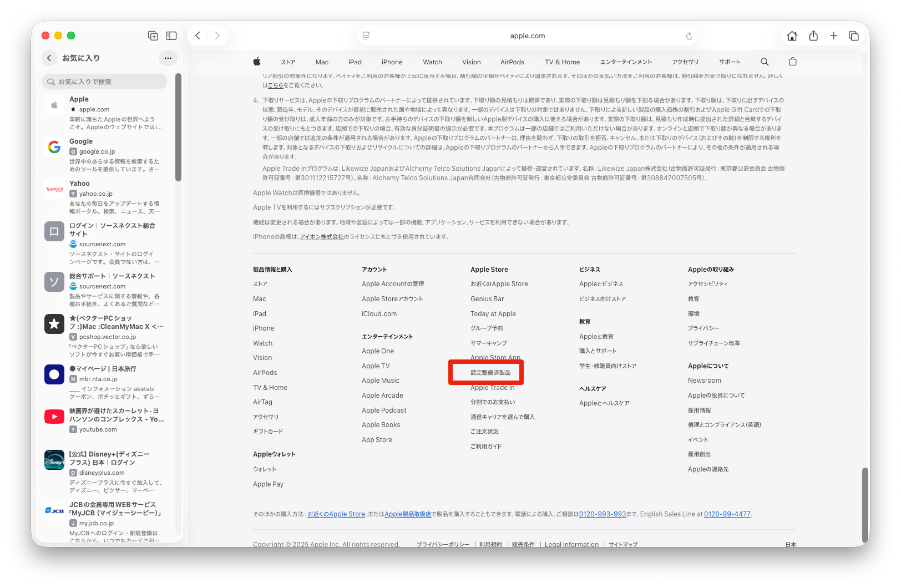Open the shopping bag icon
901x588 pixels.
(x=793, y=62)
